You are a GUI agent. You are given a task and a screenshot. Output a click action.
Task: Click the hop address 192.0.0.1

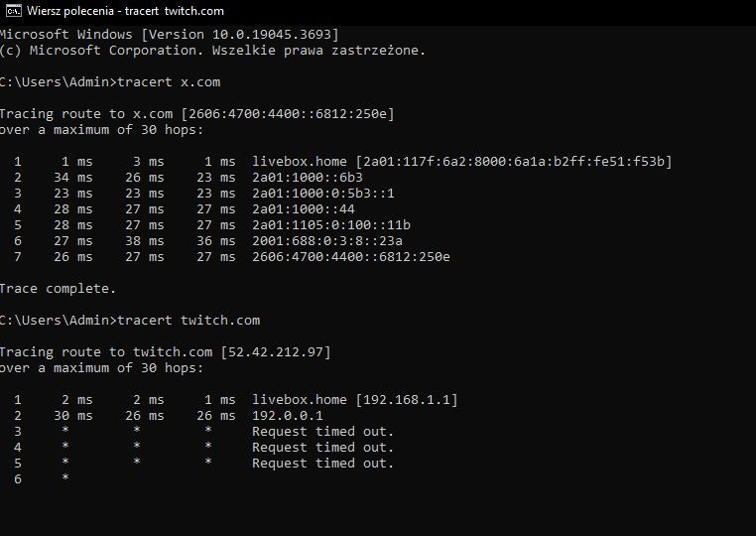pyautogui.click(x=288, y=416)
